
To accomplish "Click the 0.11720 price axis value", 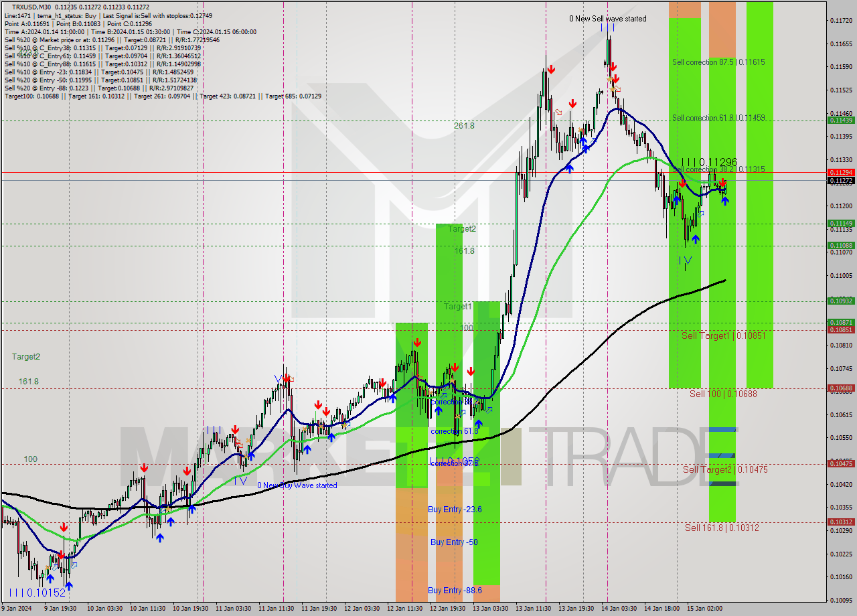I will (x=841, y=21).
